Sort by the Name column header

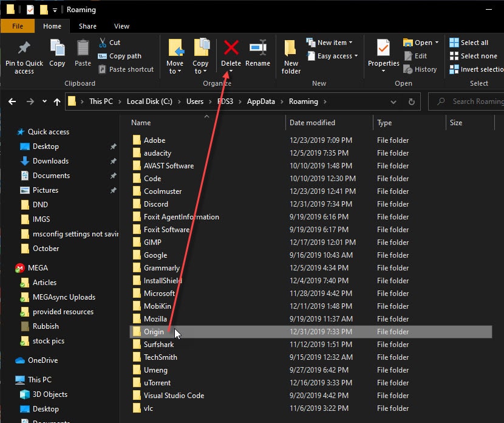coord(207,123)
